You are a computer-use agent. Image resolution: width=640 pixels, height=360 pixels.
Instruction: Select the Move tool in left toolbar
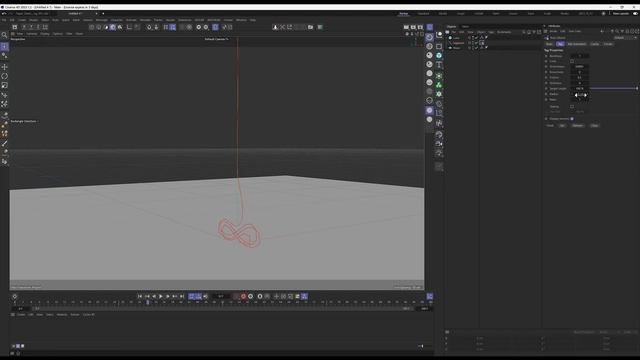(x=4, y=67)
